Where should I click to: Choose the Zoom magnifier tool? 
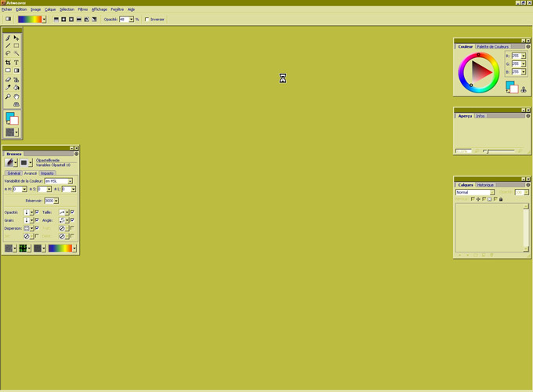click(8, 97)
